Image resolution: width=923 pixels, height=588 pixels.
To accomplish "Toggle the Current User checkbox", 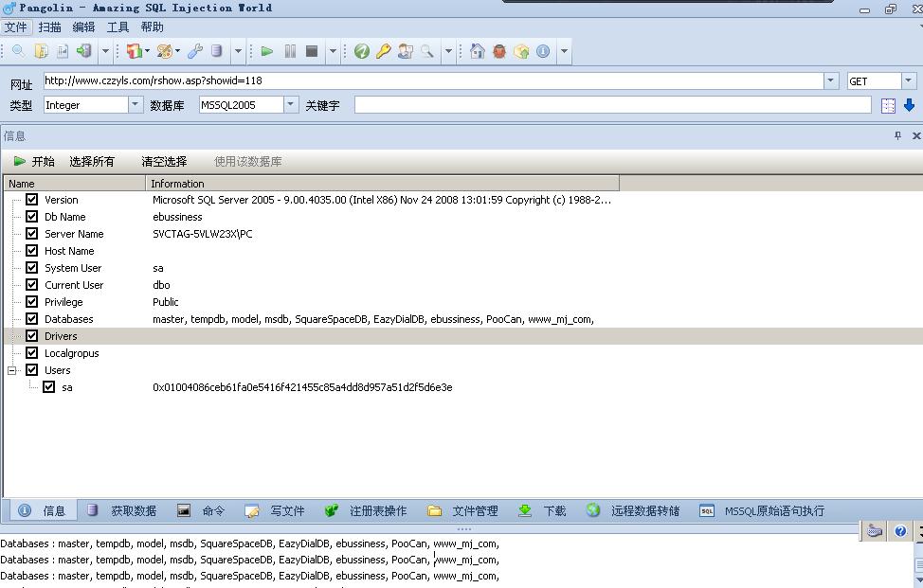I will coord(32,285).
